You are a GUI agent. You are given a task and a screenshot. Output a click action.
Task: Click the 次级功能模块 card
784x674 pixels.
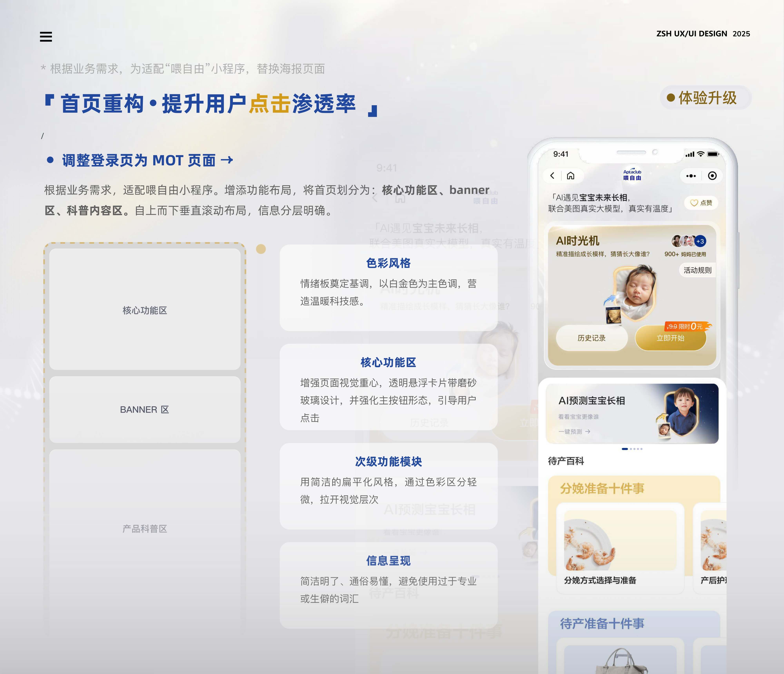[x=389, y=486]
